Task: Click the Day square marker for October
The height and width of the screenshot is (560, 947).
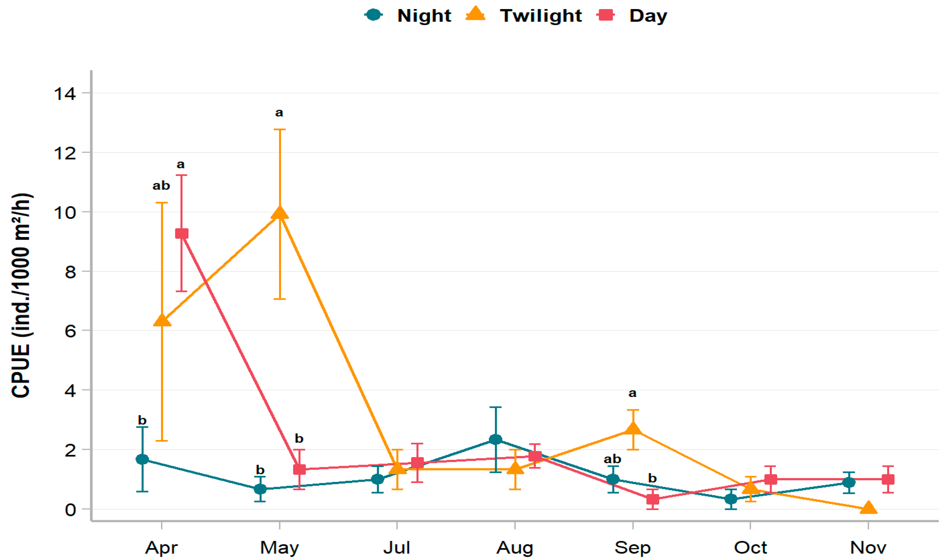Action: click(771, 479)
